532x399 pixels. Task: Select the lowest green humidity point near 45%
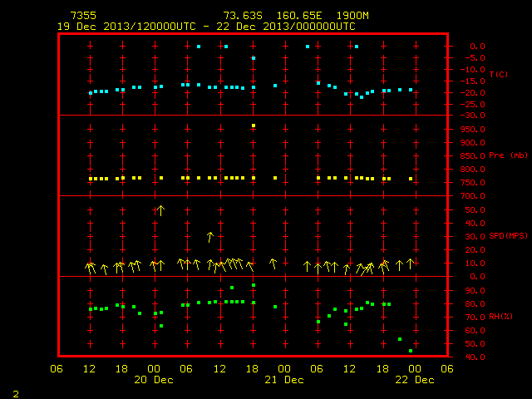411,351
